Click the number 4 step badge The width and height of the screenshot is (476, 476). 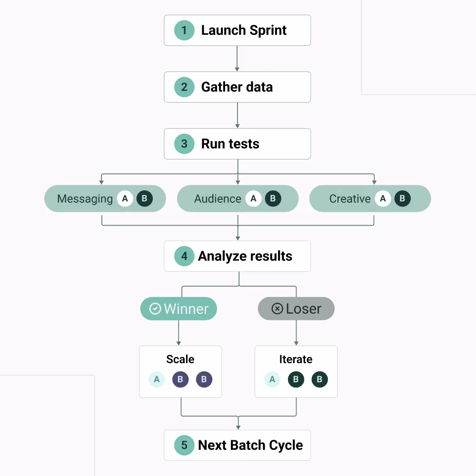tap(184, 256)
